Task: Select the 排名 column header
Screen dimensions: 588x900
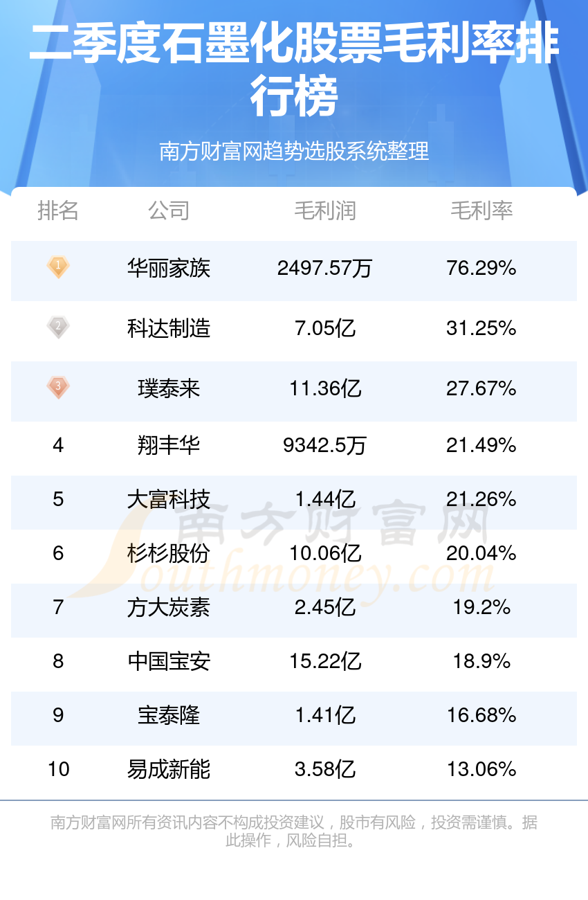Action: tap(58, 210)
